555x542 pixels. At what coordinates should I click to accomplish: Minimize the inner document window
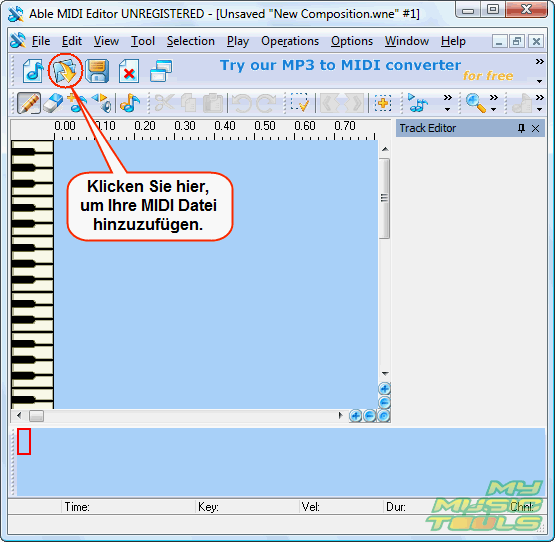[x=499, y=41]
